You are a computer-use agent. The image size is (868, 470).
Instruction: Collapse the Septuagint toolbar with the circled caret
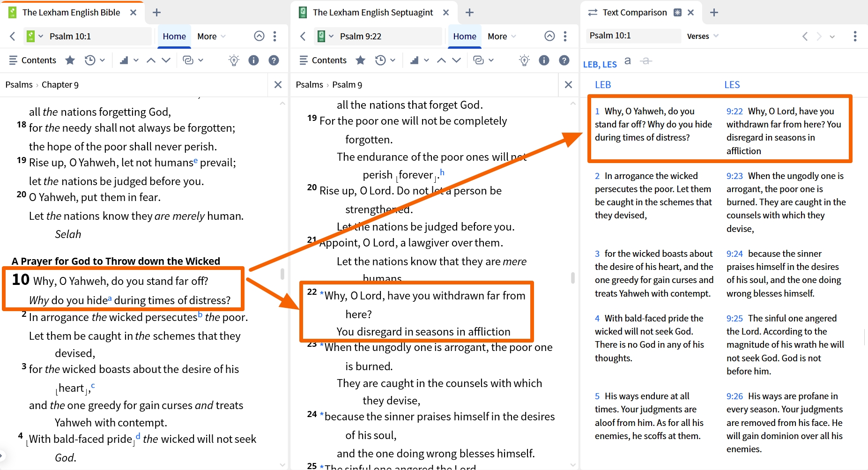(x=549, y=36)
